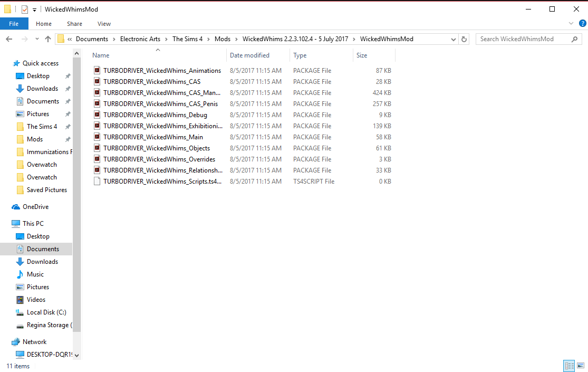The height and width of the screenshot is (372, 588).
Task: Switch to details view layout icon
Action: pyautogui.click(x=569, y=365)
